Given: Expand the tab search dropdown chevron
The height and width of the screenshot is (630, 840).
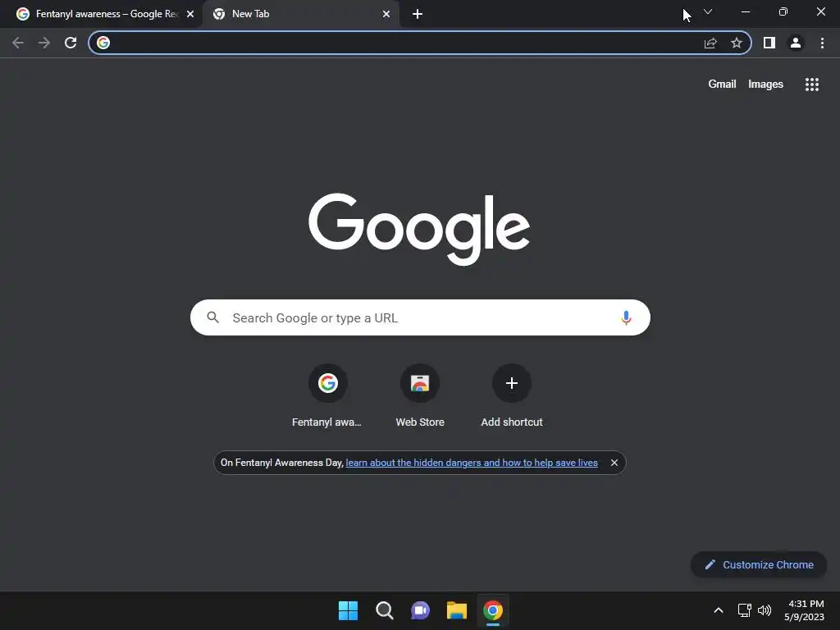Looking at the screenshot, I should pyautogui.click(x=708, y=11).
